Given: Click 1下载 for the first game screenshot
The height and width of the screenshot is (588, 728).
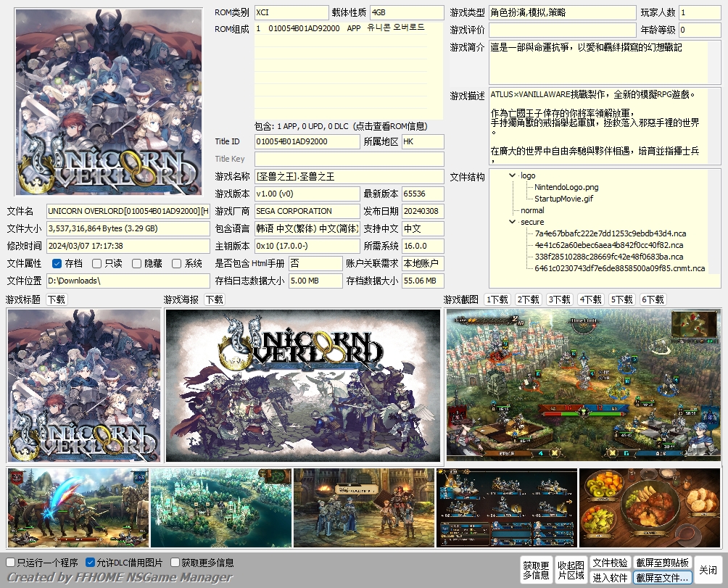Looking at the screenshot, I should (496, 299).
